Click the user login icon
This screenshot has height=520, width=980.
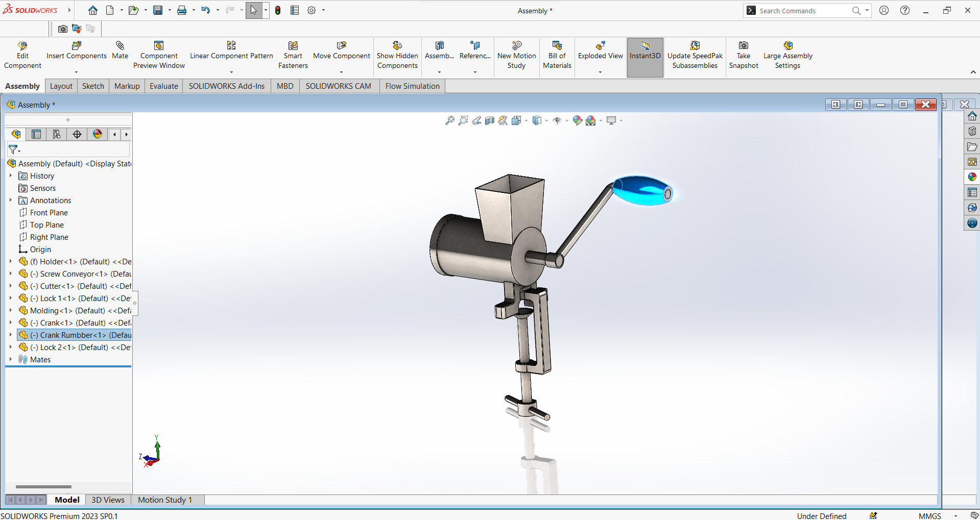pyautogui.click(x=884, y=10)
